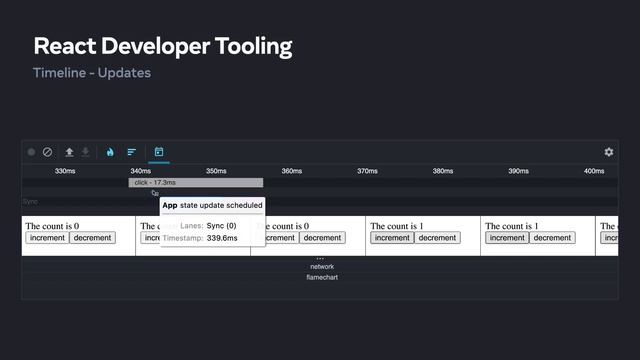Expand the flamechart section label
Screen dimensions: 640x360
[322, 277]
